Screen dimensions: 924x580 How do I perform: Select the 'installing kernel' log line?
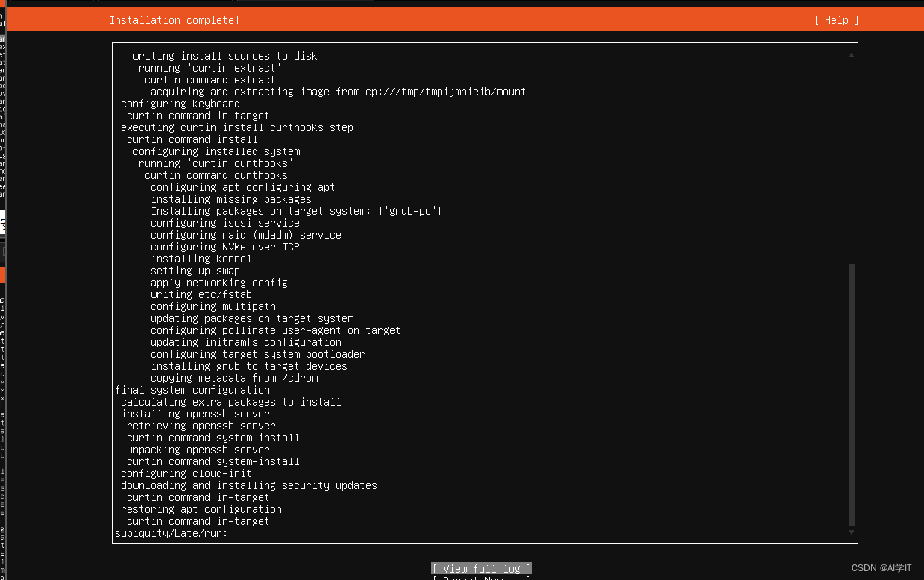203,259
